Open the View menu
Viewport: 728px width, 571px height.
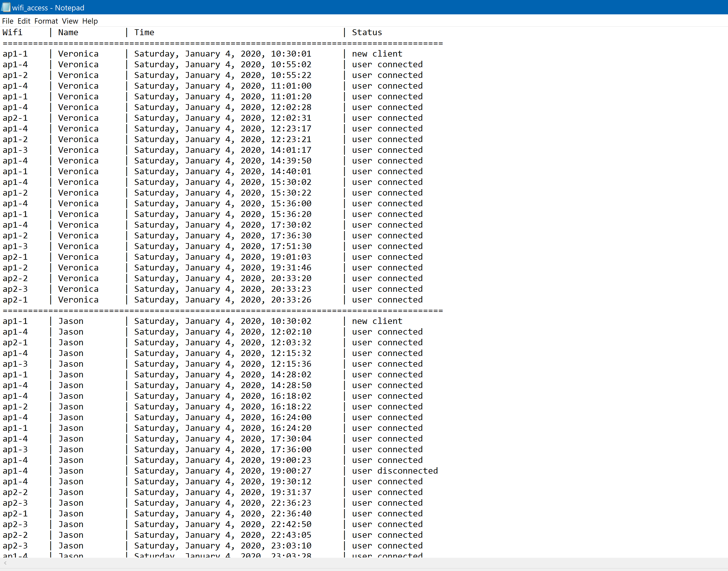pyautogui.click(x=70, y=21)
